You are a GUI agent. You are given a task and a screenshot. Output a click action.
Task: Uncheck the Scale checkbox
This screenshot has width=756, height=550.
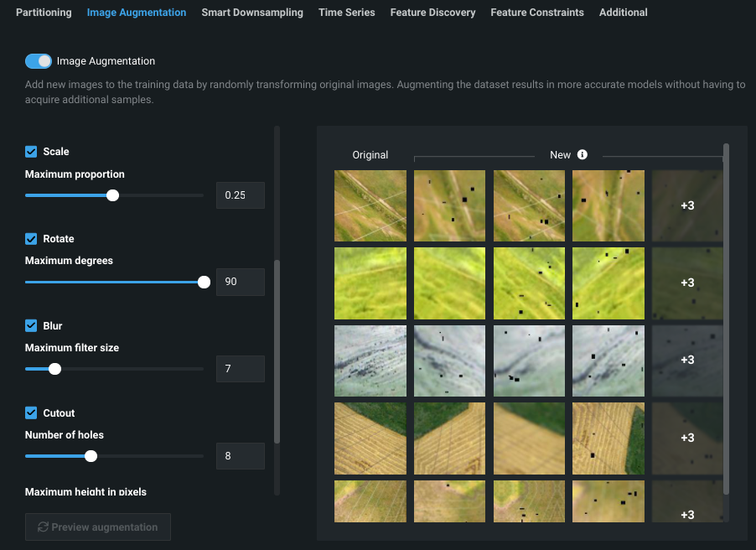pyautogui.click(x=31, y=152)
